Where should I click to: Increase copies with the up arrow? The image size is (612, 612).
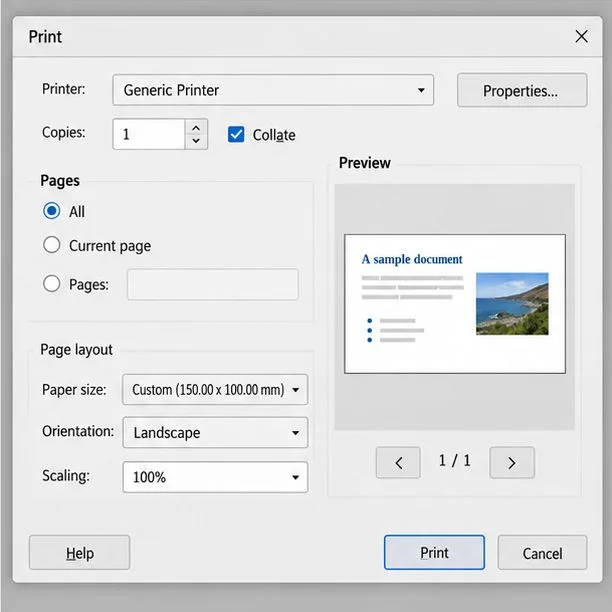click(x=196, y=127)
